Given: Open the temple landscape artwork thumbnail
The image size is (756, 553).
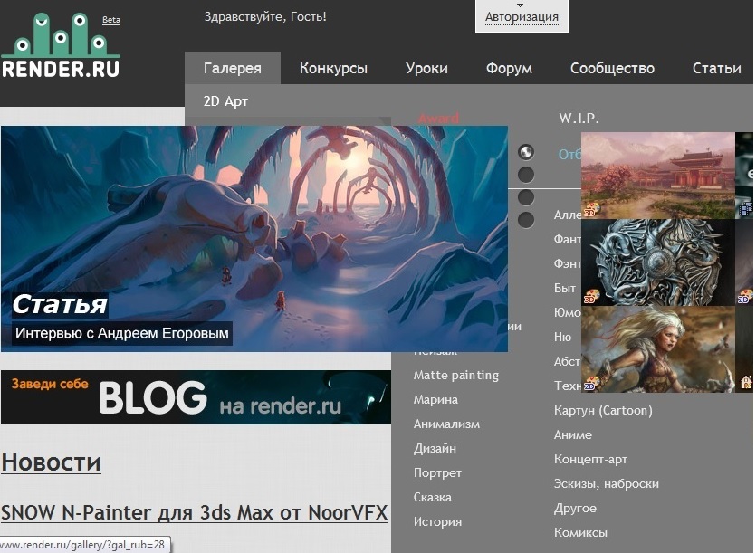Looking at the screenshot, I should [658, 175].
